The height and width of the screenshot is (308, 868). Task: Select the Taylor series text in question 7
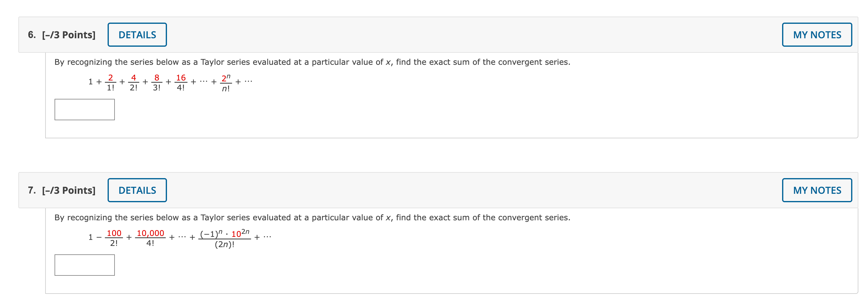pos(312,217)
